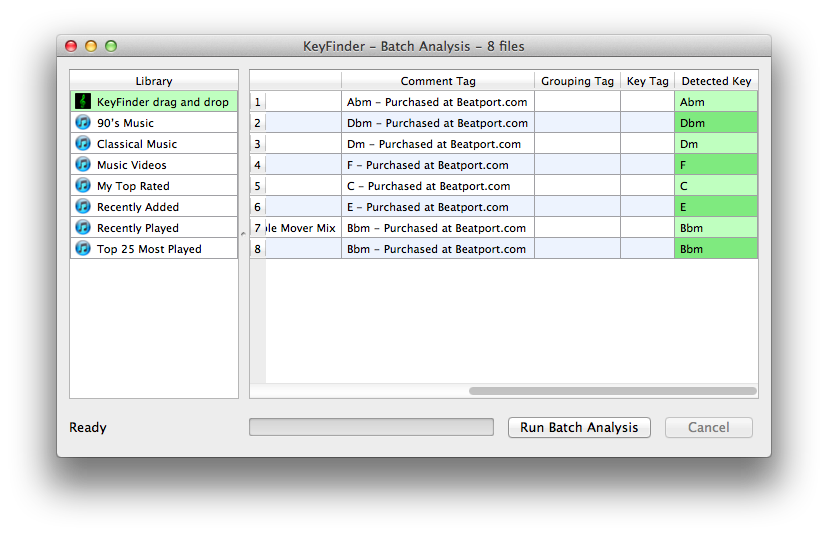Sort by the Comment Tag column header
The width and height of the screenshot is (828, 536).
click(x=438, y=81)
